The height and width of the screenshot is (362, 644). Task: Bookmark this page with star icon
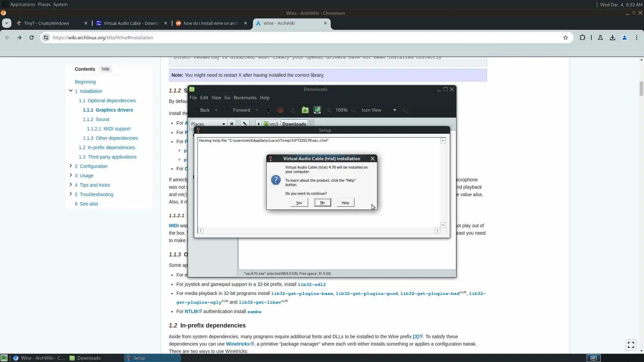[566, 38]
